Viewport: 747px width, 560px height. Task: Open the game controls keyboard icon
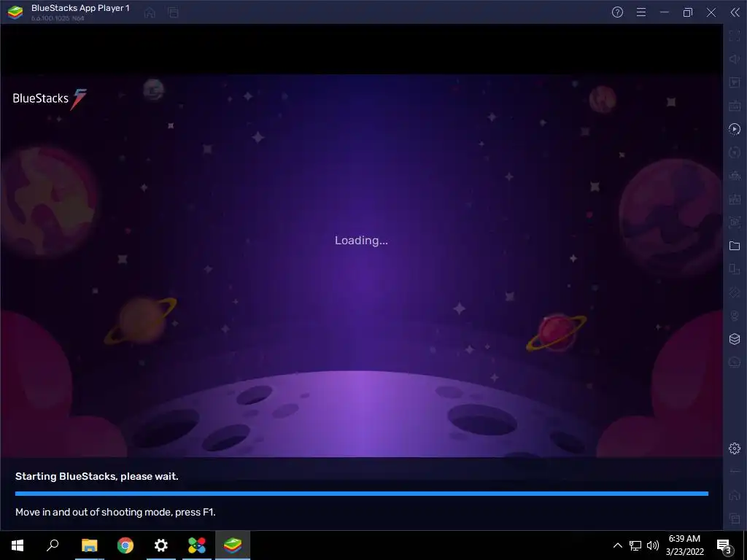tap(735, 106)
